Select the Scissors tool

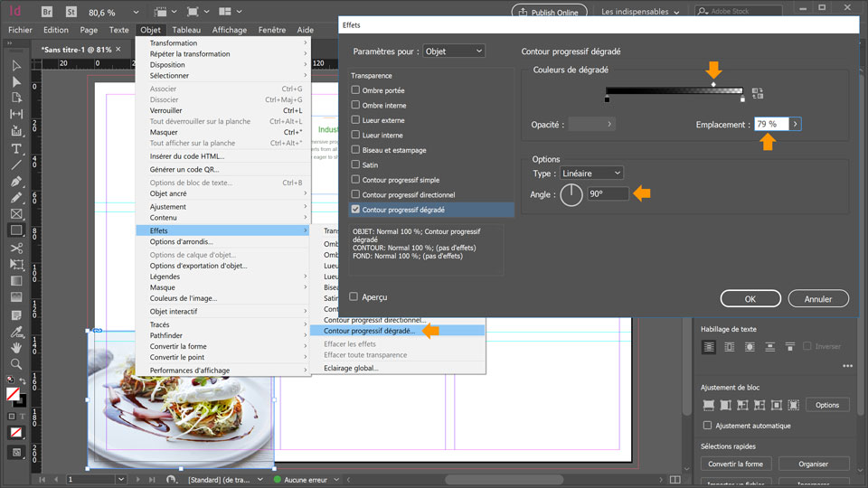click(x=16, y=249)
